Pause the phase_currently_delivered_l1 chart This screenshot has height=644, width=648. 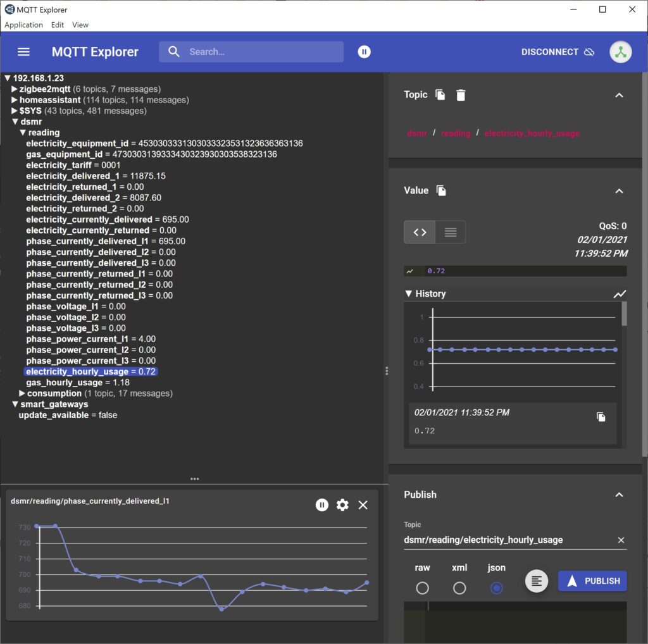pos(322,505)
